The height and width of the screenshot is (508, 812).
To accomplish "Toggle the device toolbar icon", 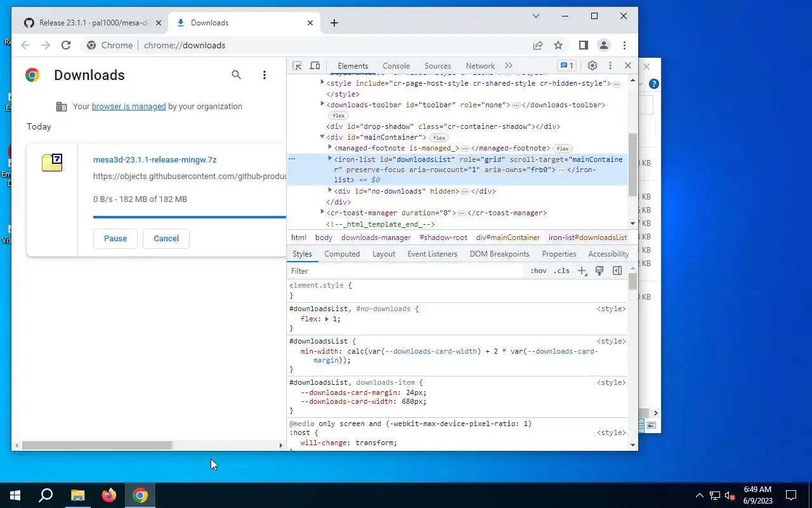I will pos(315,65).
